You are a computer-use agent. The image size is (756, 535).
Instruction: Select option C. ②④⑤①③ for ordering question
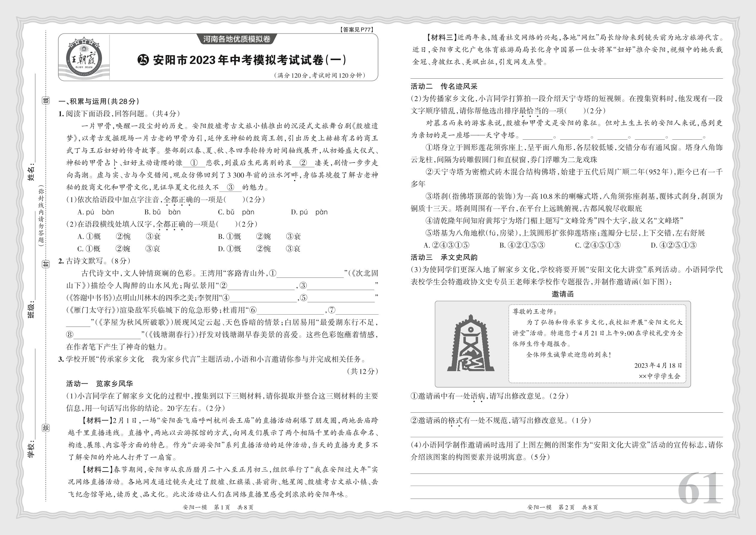click(x=597, y=245)
